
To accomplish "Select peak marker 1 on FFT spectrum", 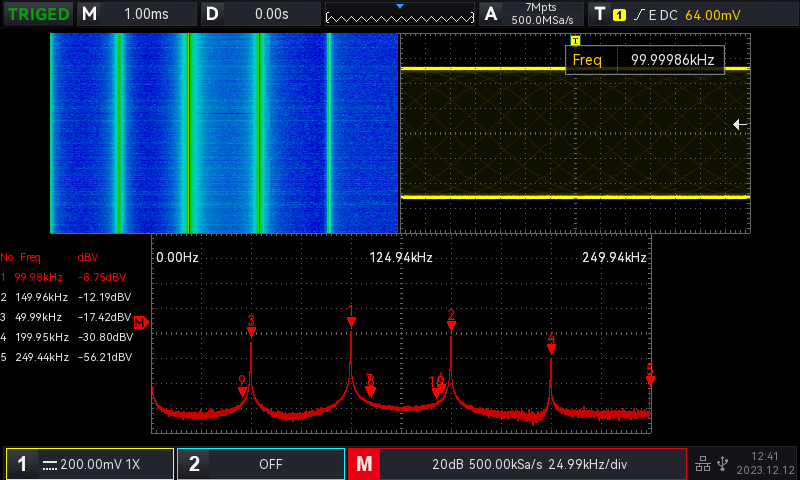I will (351, 318).
